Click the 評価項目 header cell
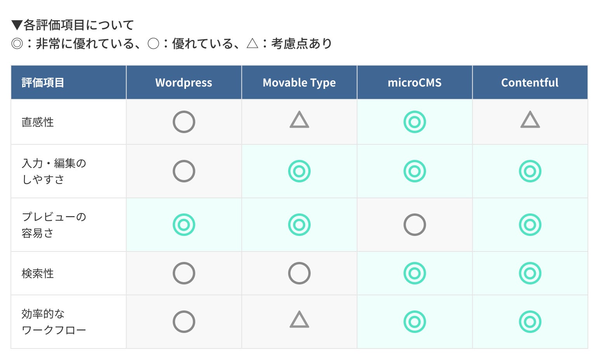Image resolution: width=598 pixels, height=364 pixels. click(43, 83)
